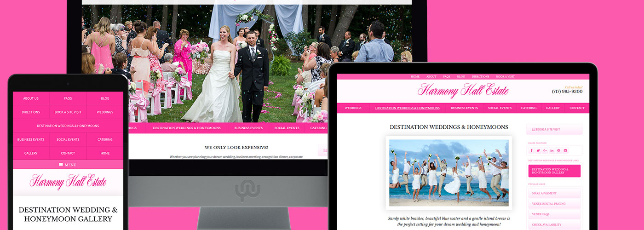Tap Blog in phone menu
Screen dimensions: 644x230
click(105, 98)
